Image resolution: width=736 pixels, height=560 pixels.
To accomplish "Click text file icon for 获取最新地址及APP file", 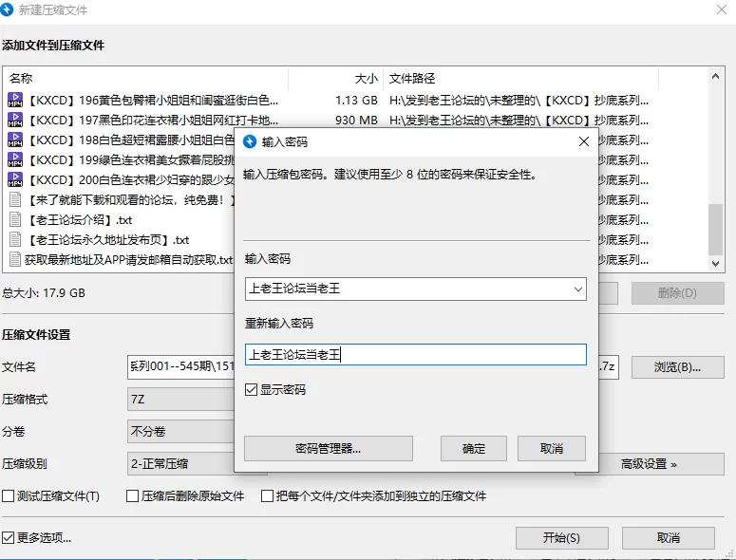I will pyautogui.click(x=15, y=259).
